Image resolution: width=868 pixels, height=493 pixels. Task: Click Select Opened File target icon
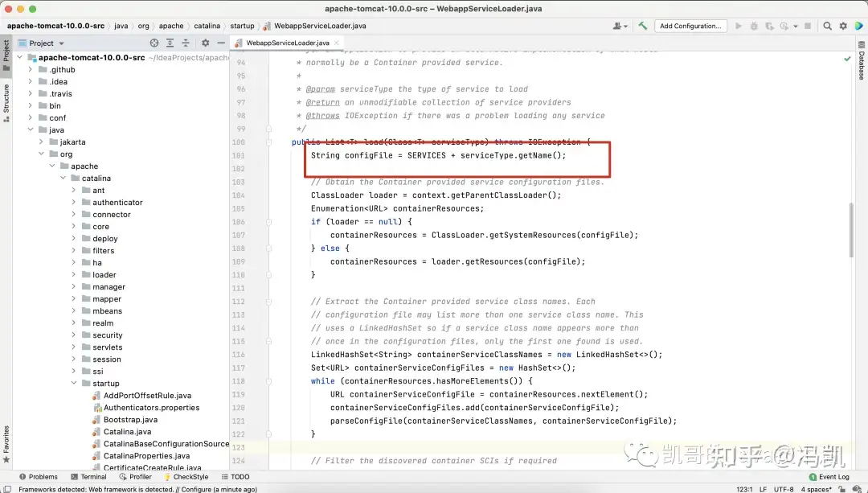click(x=154, y=43)
